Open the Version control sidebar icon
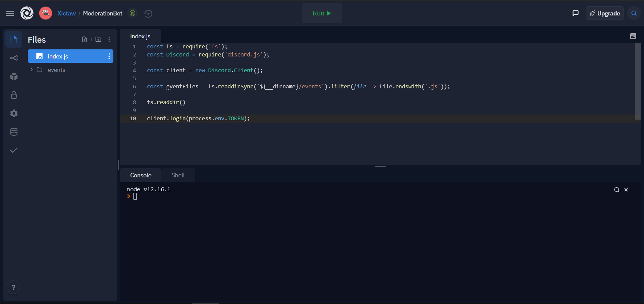The width and height of the screenshot is (644, 304). tap(14, 58)
